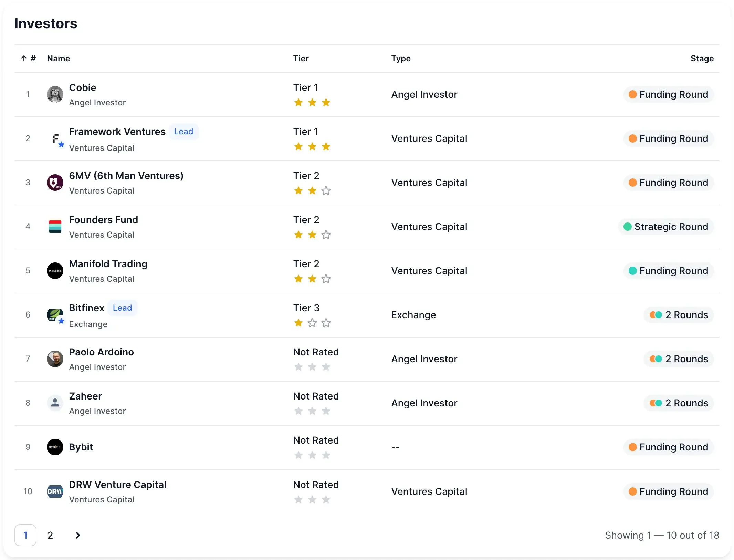Image resolution: width=734 pixels, height=560 pixels.
Task: Open the Founders Fund investor page
Action: tap(103, 220)
